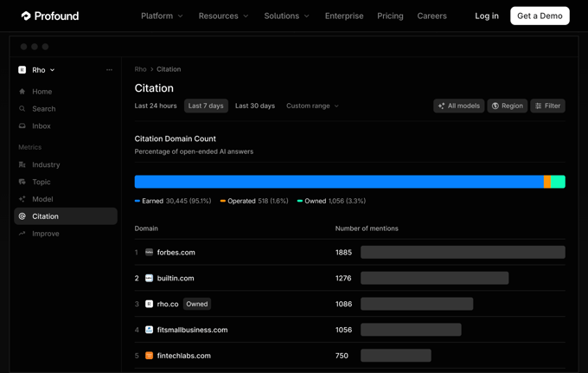Click the Domain column header

pyautogui.click(x=146, y=228)
